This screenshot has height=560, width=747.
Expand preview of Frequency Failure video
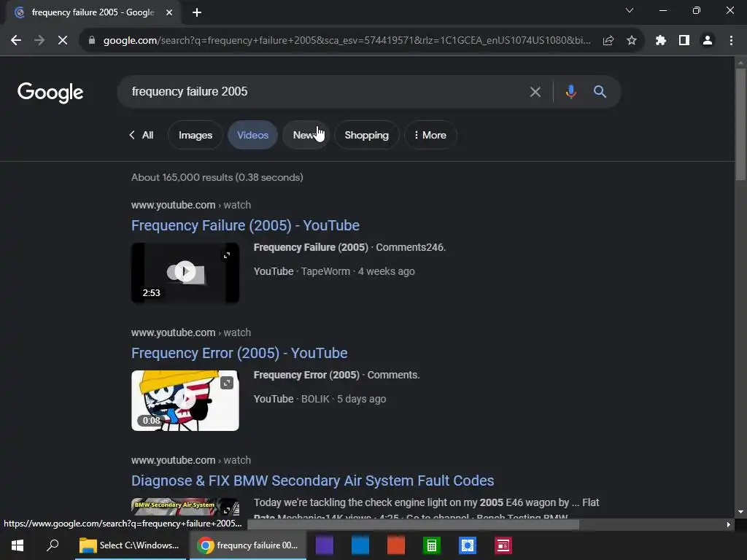tap(227, 255)
